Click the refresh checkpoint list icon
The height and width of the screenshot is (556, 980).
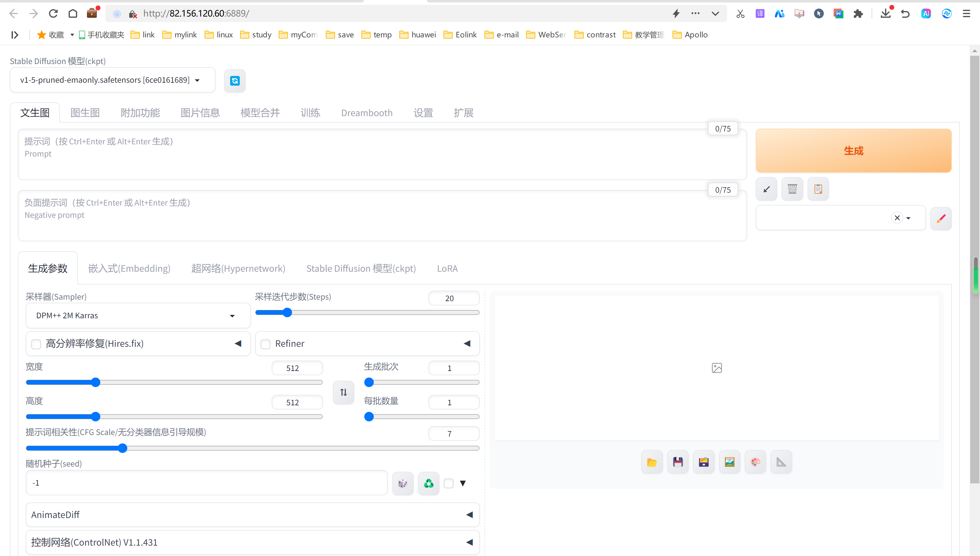(234, 81)
